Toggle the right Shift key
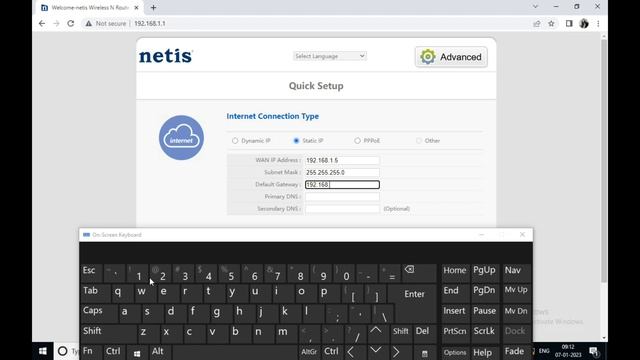Screen dimensions: 640x360 400,333
